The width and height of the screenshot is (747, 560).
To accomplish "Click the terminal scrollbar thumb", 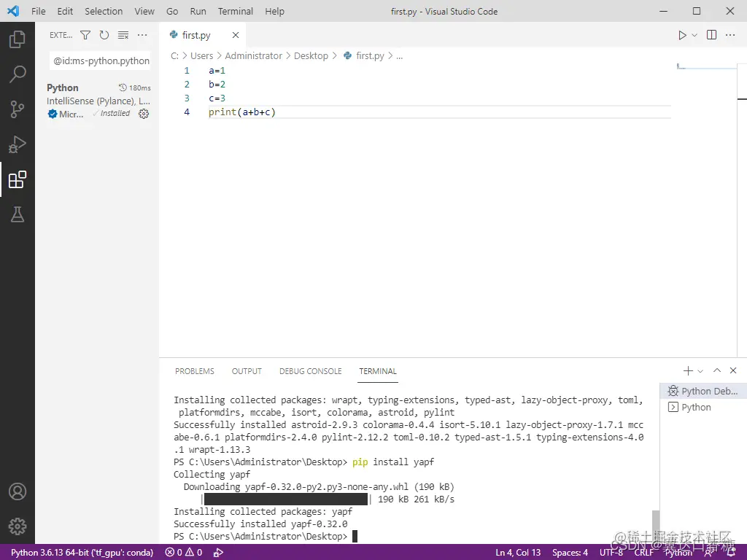I will point(656,526).
